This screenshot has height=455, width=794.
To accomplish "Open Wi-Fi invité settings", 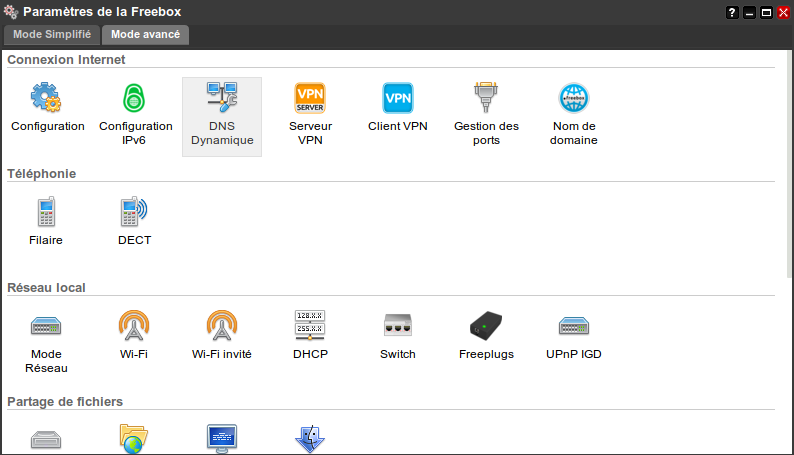I will (x=221, y=326).
